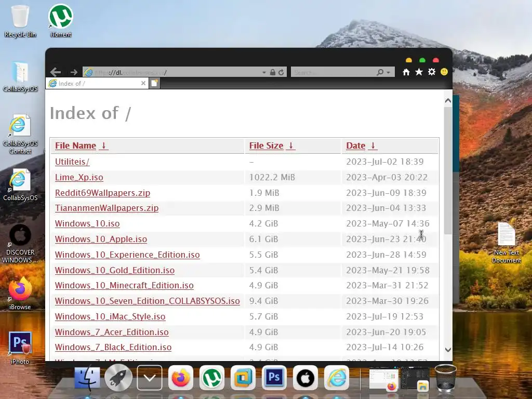
Task: Select the 'Index of /' browser tab
Action: (97, 83)
